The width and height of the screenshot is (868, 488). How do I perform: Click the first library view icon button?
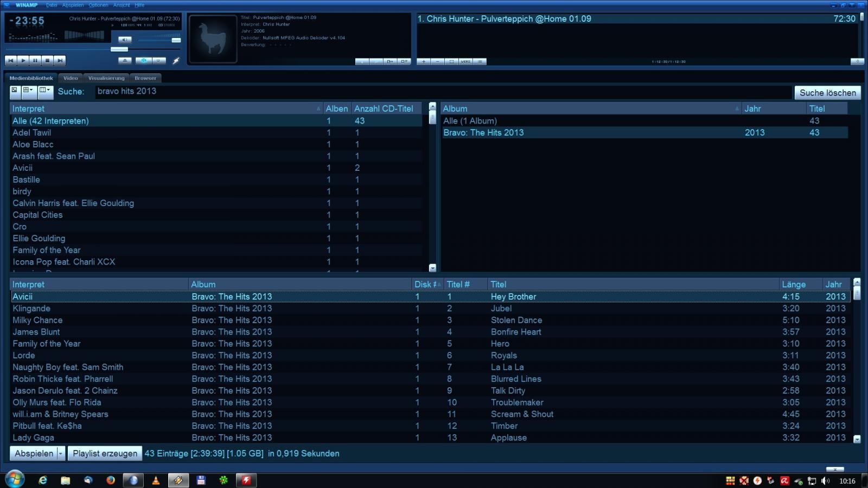pyautogui.click(x=15, y=92)
